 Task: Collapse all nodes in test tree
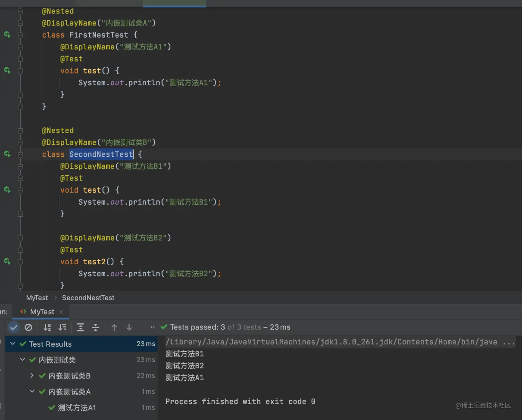coord(96,327)
